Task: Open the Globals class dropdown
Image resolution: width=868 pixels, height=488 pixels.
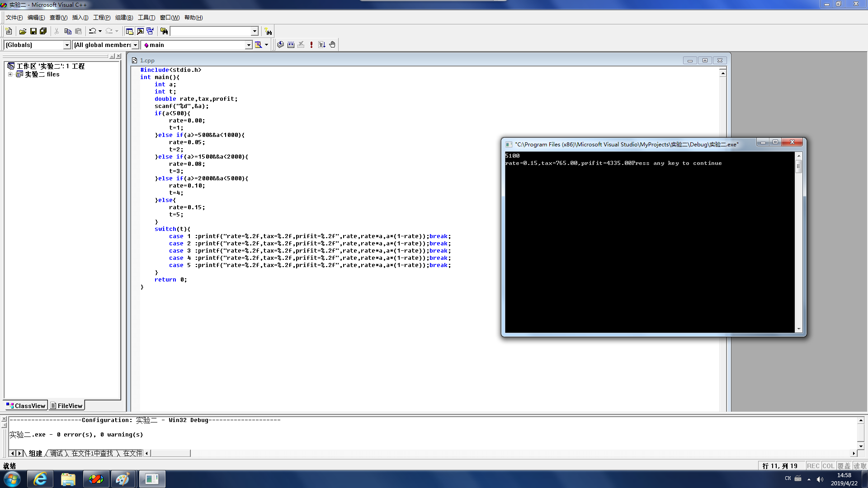Action: point(67,45)
